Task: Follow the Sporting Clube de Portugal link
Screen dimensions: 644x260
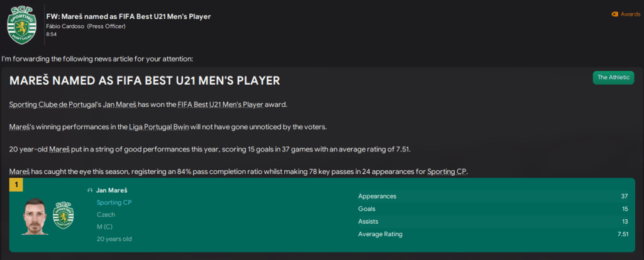Action: click(x=53, y=104)
